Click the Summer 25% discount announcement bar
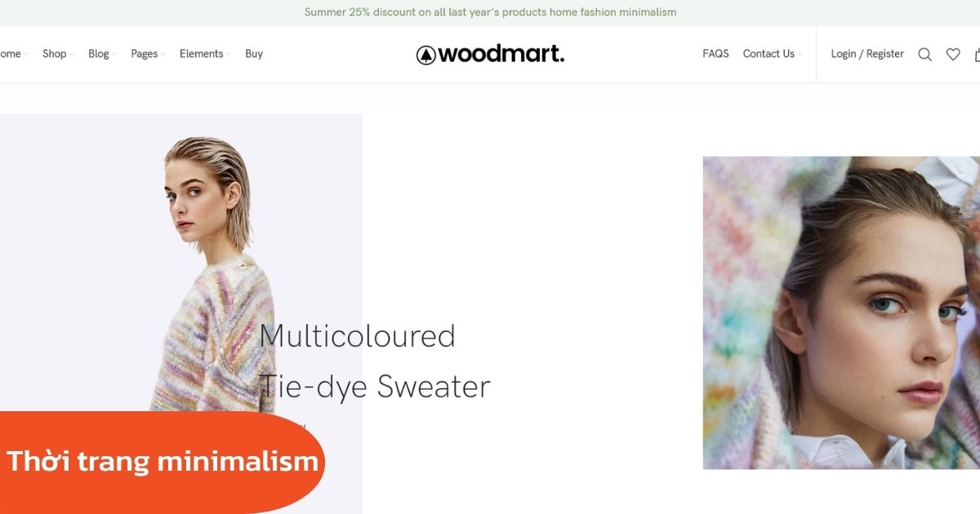Screen dimensions: 980x514 coord(490,12)
